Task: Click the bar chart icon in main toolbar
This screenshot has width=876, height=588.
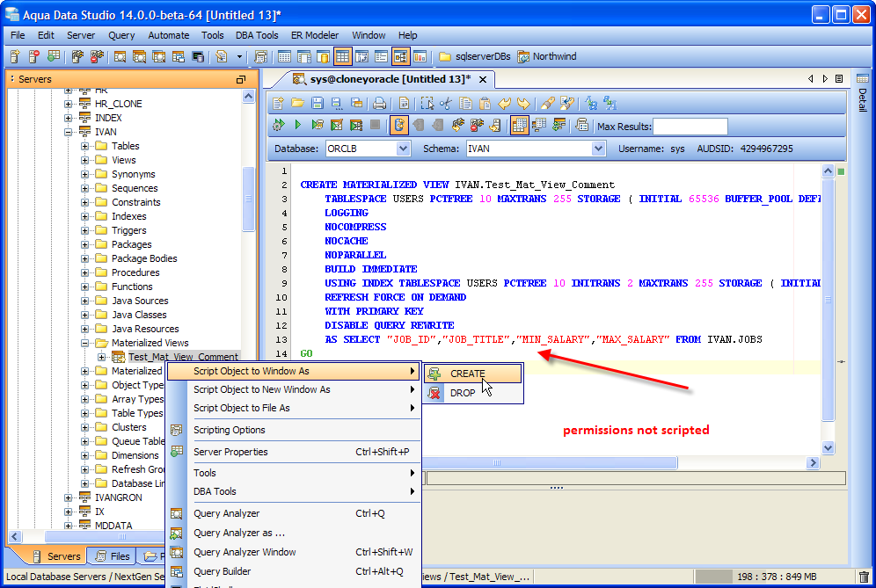Action: [420, 56]
